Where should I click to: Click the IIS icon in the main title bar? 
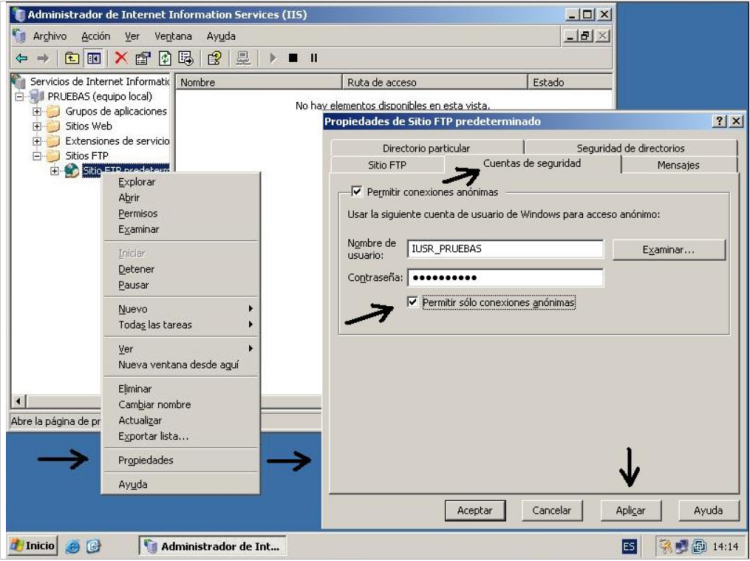point(19,15)
